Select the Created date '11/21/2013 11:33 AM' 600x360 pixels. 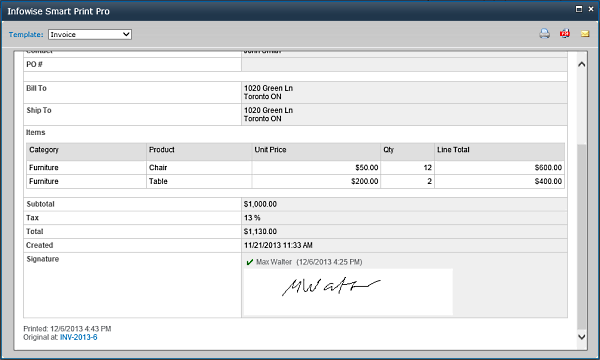pyautogui.click(x=278, y=245)
